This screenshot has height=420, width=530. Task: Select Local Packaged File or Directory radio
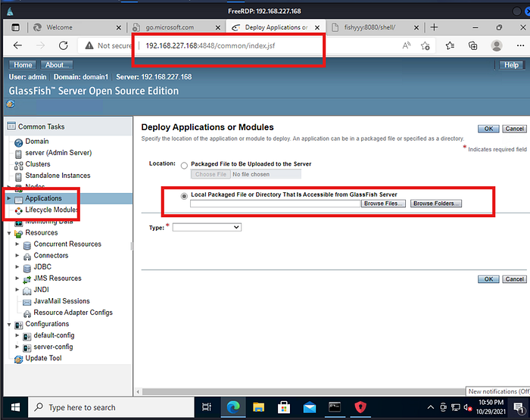(184, 196)
